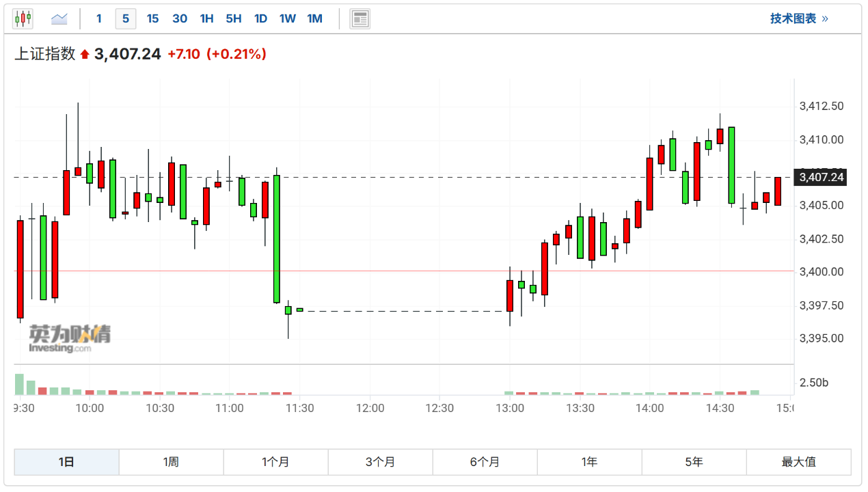This screenshot has height=492, width=868.
Task: Choose the 5H interval
Action: click(x=234, y=18)
